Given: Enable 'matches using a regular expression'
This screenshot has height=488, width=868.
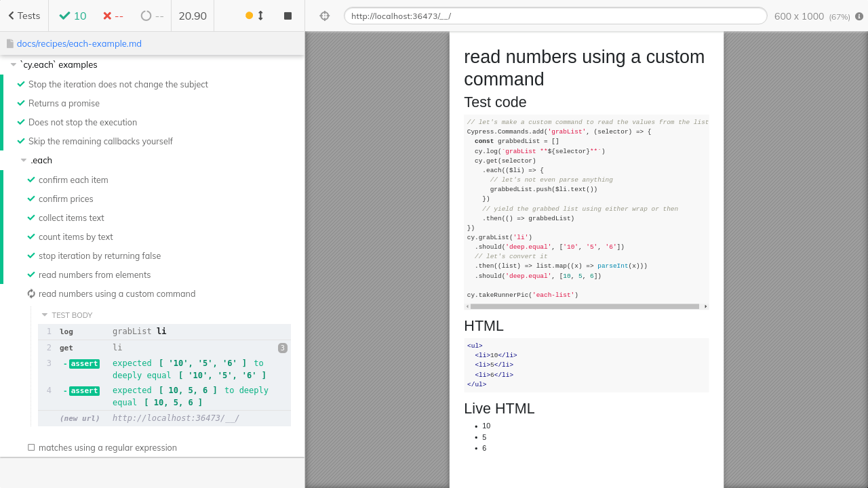Looking at the screenshot, I should (31, 447).
